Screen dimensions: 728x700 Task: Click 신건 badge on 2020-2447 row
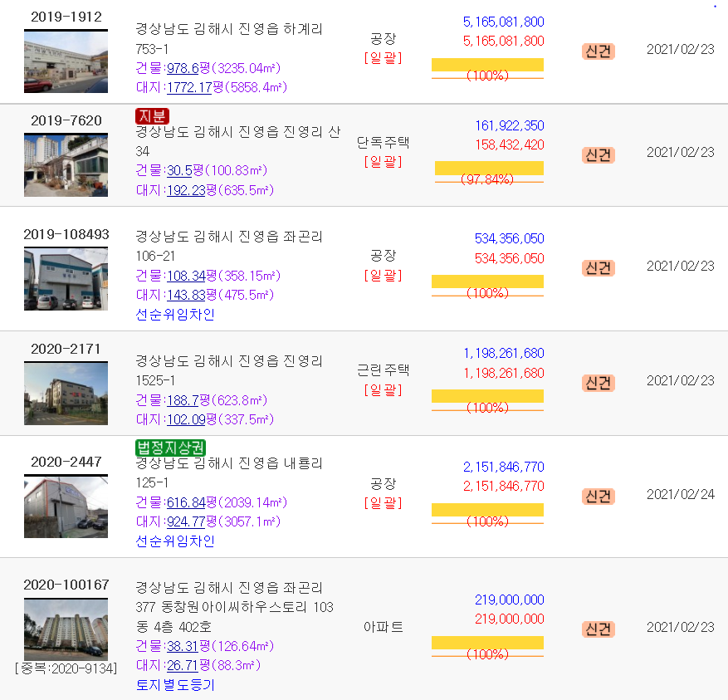tap(598, 496)
